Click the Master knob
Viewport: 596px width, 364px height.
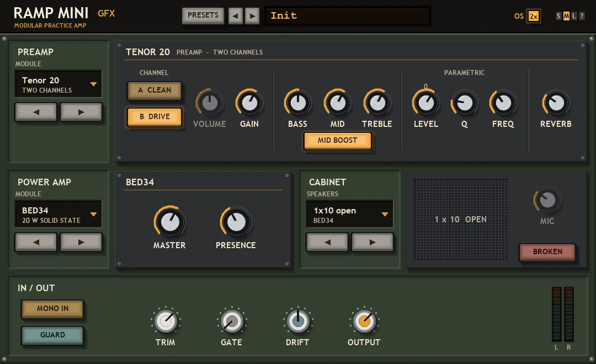click(x=169, y=222)
